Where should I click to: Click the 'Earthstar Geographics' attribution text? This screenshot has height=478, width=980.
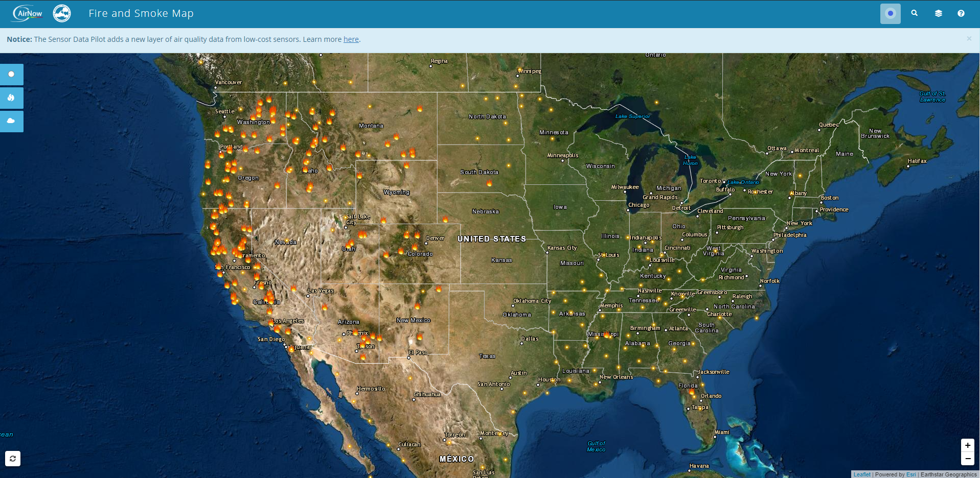pyautogui.click(x=948, y=474)
